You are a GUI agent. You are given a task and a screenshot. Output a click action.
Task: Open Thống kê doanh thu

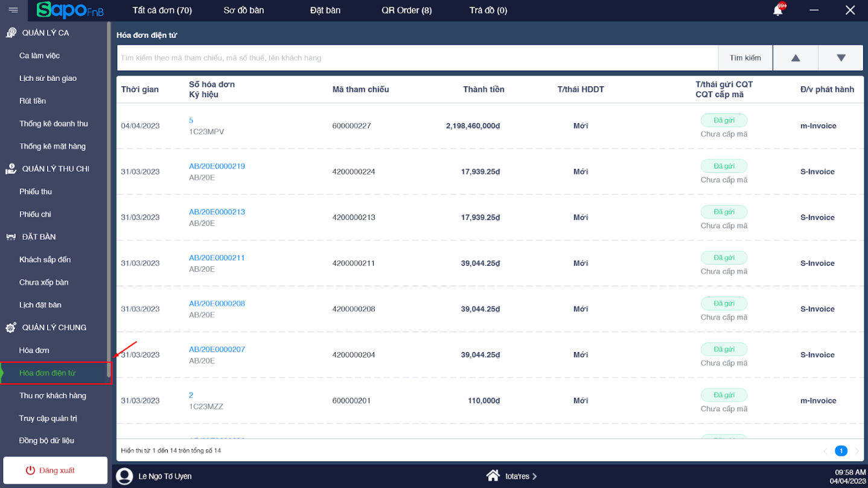54,124
